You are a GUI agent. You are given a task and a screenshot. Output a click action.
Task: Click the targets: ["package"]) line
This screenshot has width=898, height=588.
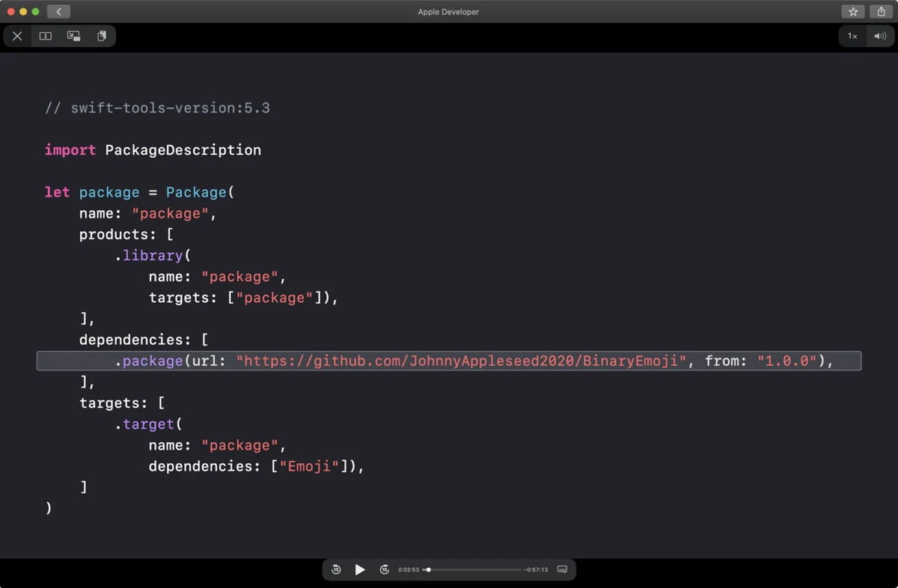coord(243,298)
